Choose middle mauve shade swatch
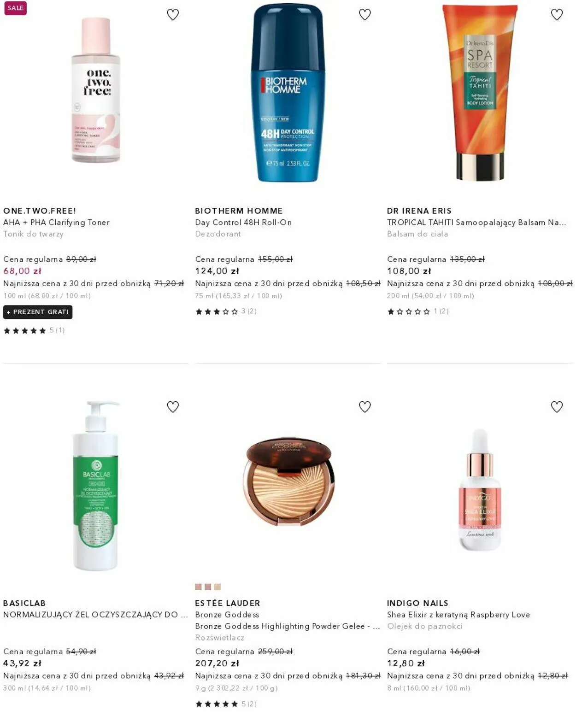 coord(208,587)
